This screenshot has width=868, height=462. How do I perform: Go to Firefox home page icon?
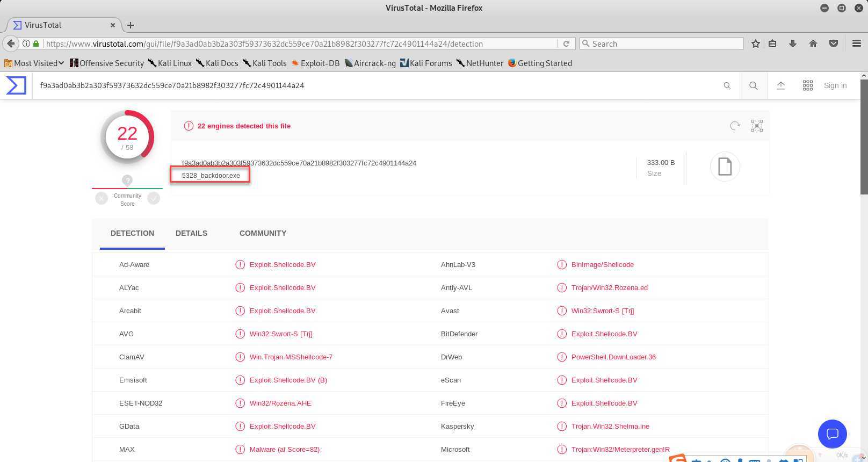[813, 44]
